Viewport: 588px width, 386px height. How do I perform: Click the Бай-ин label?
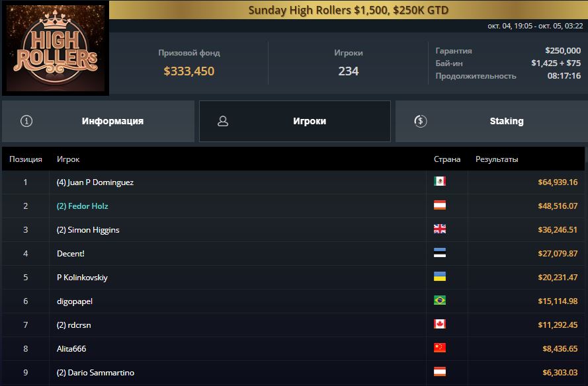(449, 63)
